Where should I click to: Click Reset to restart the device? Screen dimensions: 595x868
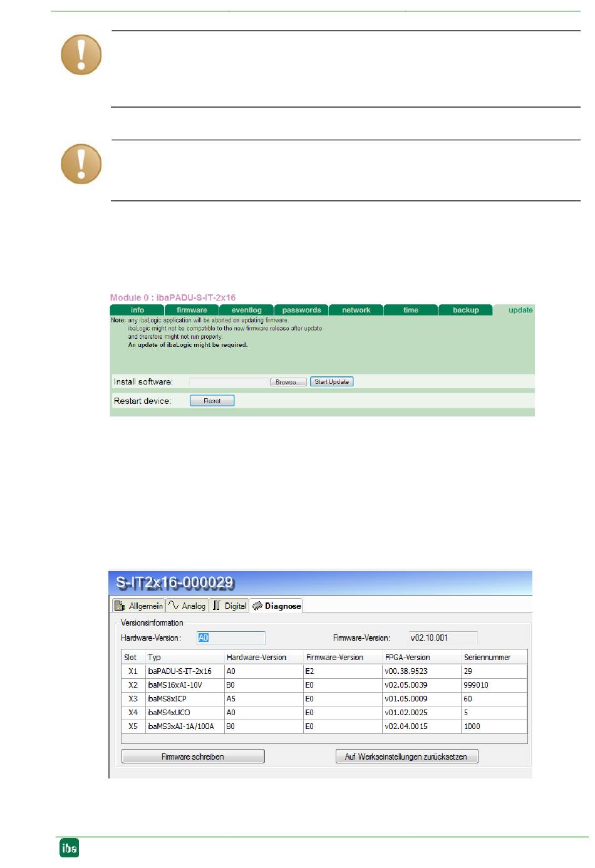(x=212, y=401)
